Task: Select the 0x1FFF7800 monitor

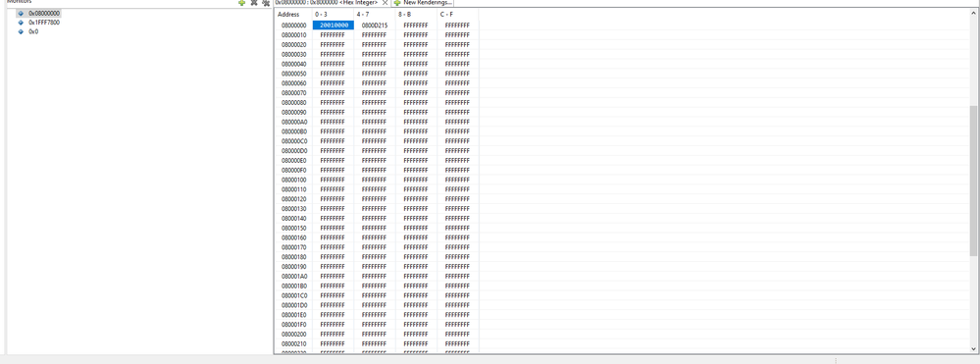Action: (44, 23)
